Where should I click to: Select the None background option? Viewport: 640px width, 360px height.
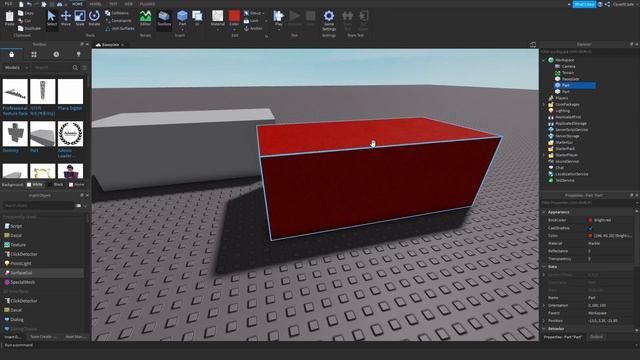click(x=76, y=184)
